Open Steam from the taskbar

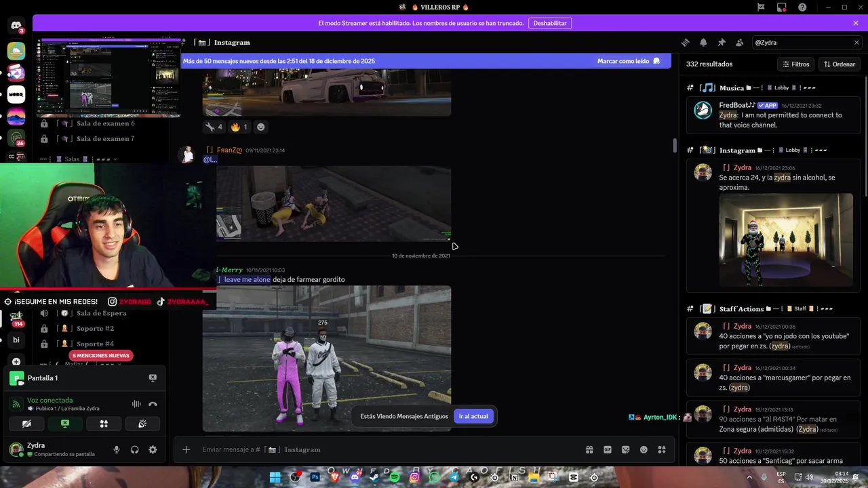click(374, 477)
